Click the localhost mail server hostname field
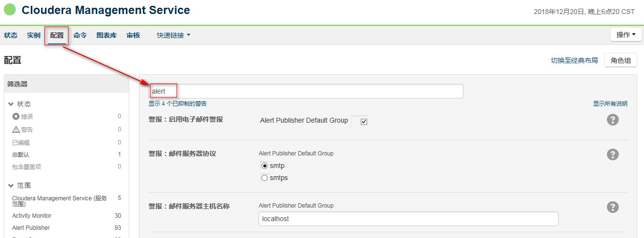Image resolution: width=644 pixels, height=238 pixels. point(409,219)
